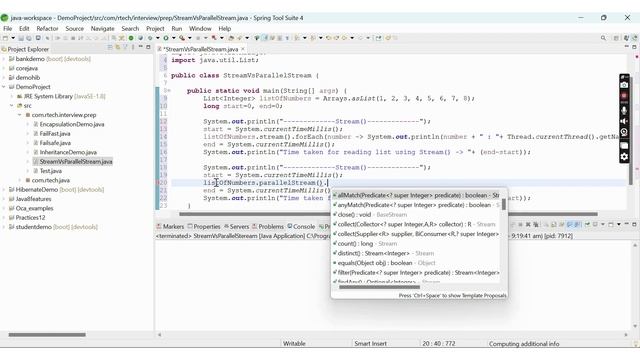Select filter(Predicate) proposal
640x360 pixels.
pyautogui.click(x=416, y=273)
